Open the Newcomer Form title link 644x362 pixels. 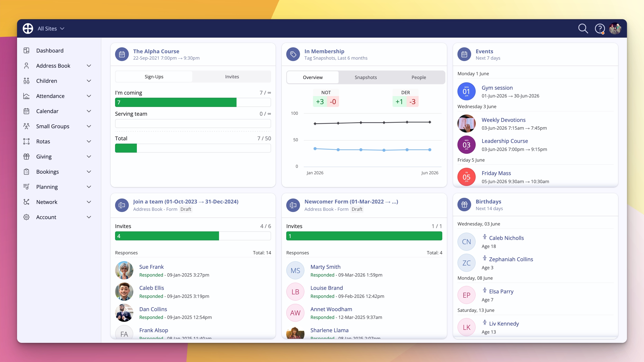tap(351, 202)
